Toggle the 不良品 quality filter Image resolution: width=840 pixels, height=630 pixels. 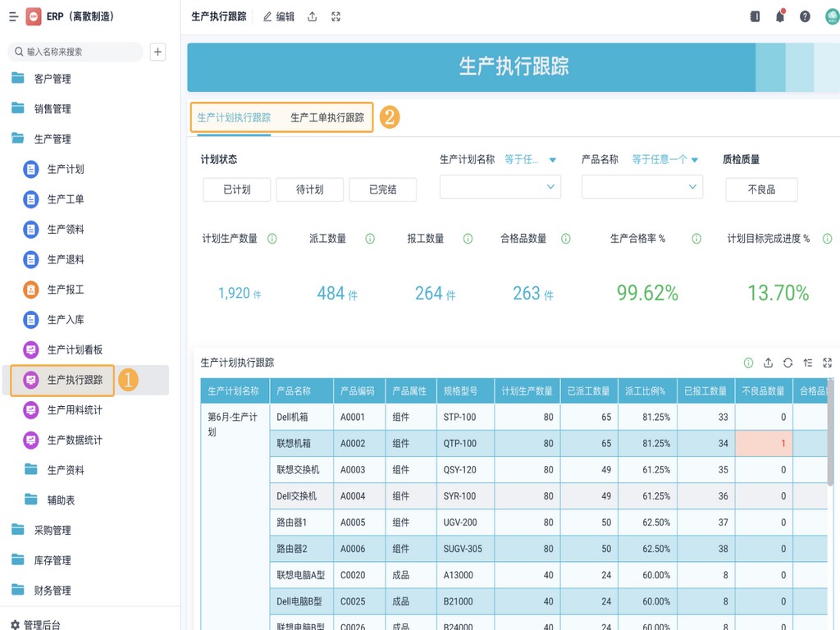coord(760,189)
